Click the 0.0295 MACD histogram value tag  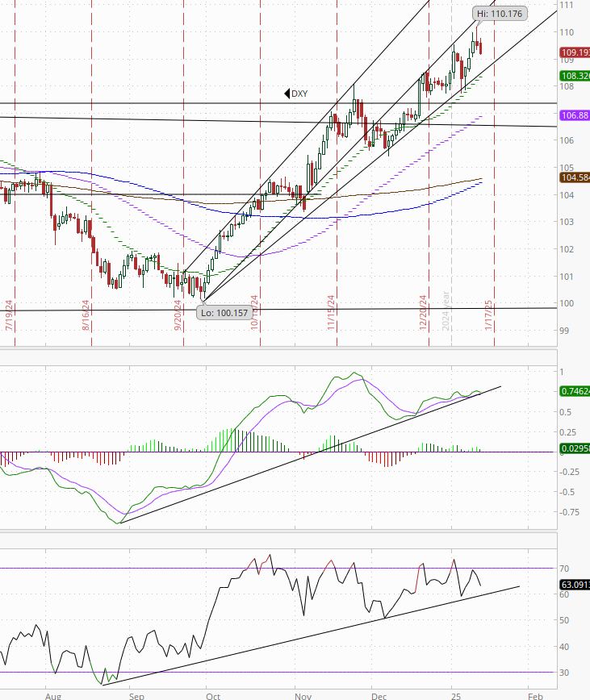pyautogui.click(x=575, y=448)
